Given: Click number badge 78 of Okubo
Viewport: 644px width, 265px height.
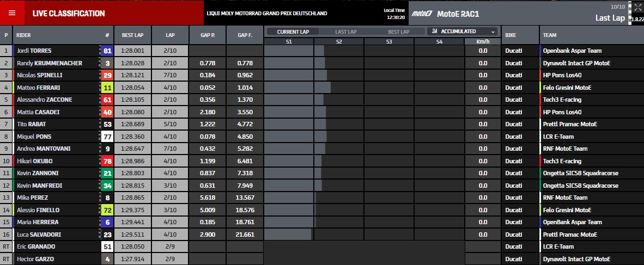Looking at the screenshot, I should 107,161.
